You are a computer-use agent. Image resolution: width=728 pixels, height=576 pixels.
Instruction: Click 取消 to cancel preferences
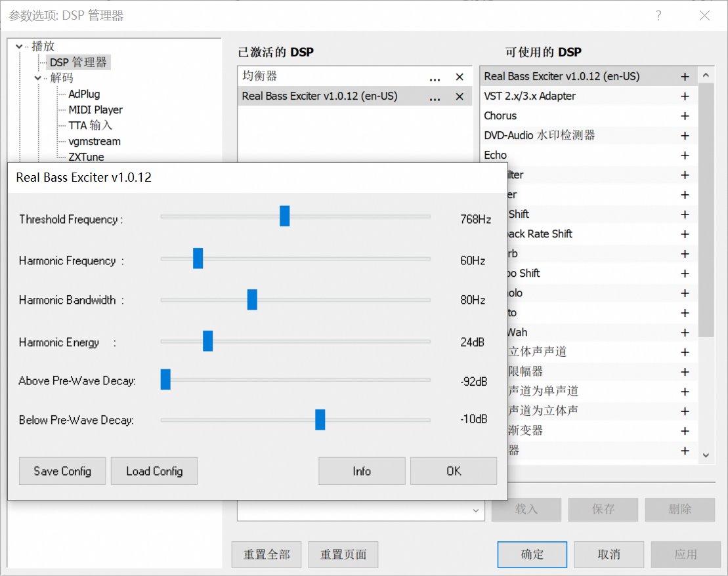609,554
